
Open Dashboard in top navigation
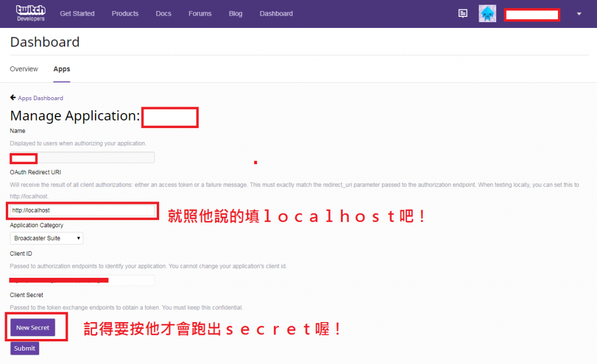click(x=276, y=14)
